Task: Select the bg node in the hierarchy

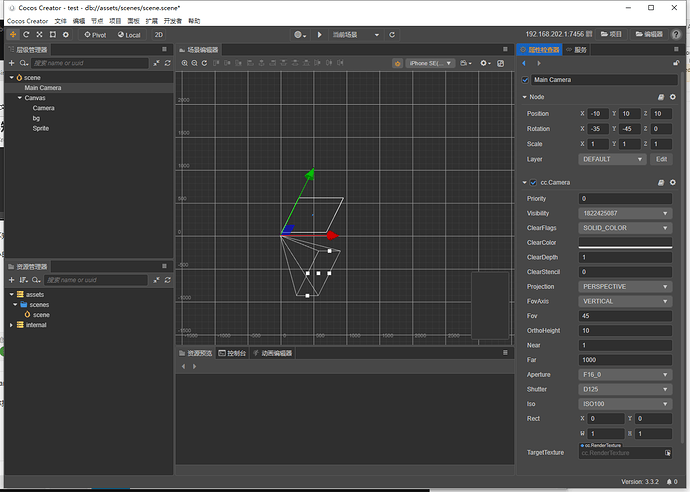Action: tap(36, 118)
